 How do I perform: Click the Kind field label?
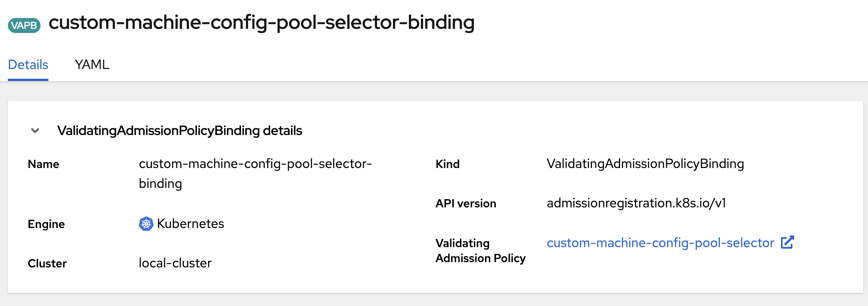pos(448,164)
